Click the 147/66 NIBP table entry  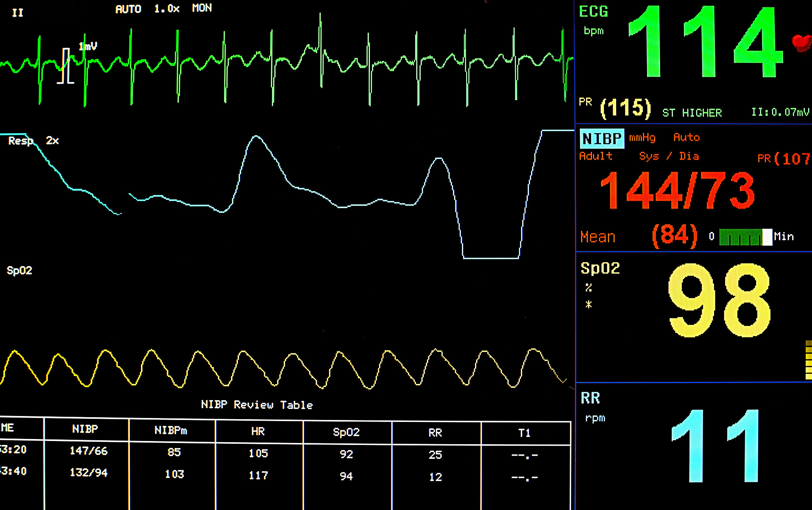click(88, 451)
